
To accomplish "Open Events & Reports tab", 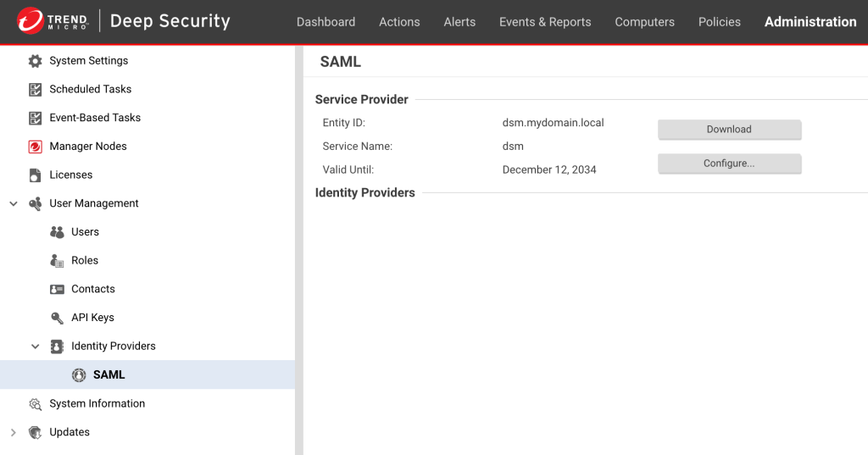I will tap(545, 21).
